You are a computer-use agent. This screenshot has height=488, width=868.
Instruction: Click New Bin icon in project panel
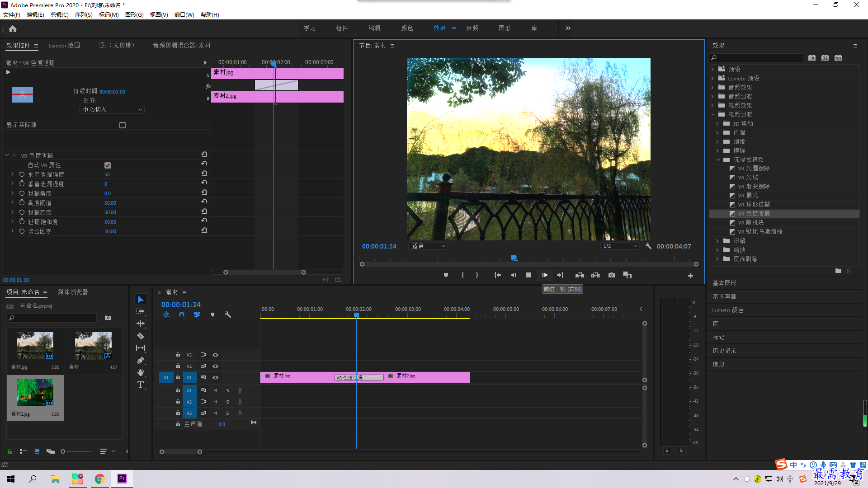108,318
